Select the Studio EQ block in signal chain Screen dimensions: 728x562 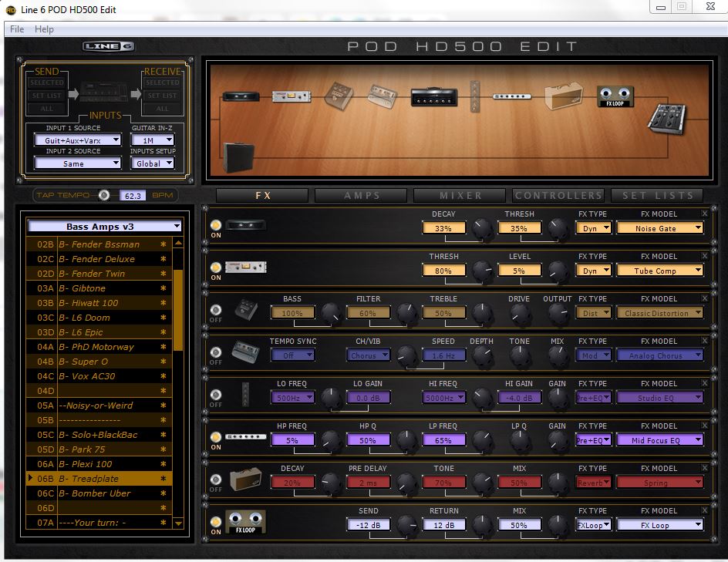[x=474, y=96]
